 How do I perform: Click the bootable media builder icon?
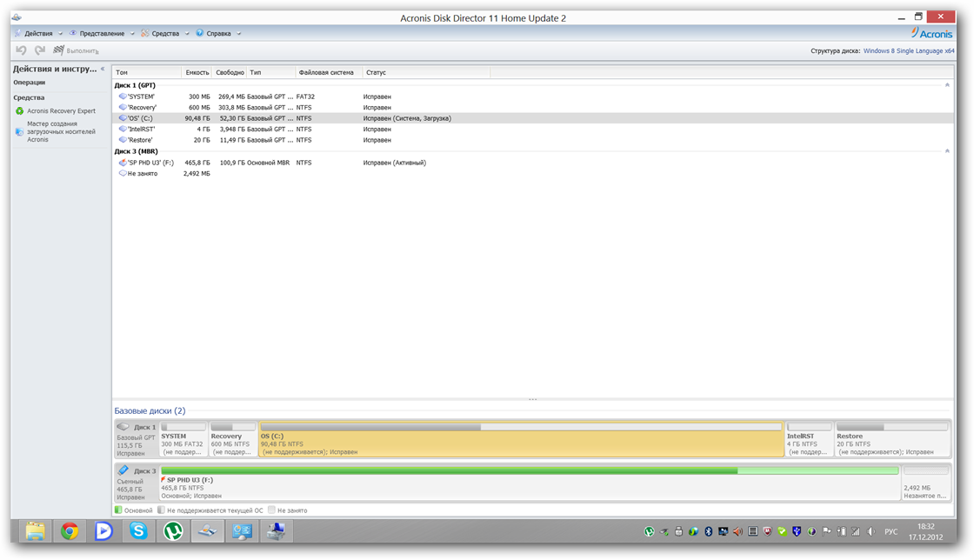pos(19,131)
